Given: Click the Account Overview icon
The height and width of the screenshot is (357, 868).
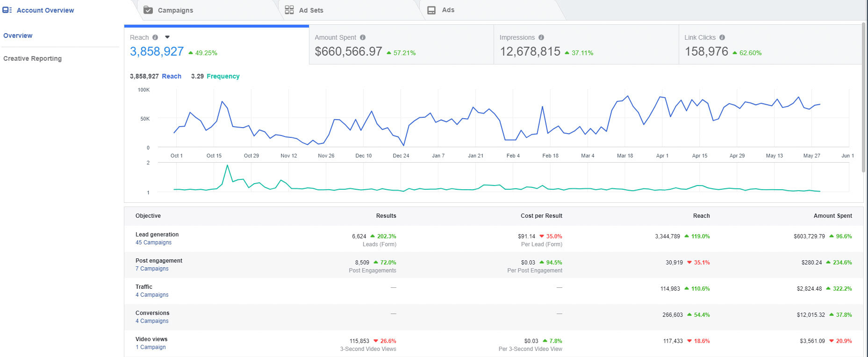Looking at the screenshot, I should click(x=7, y=10).
